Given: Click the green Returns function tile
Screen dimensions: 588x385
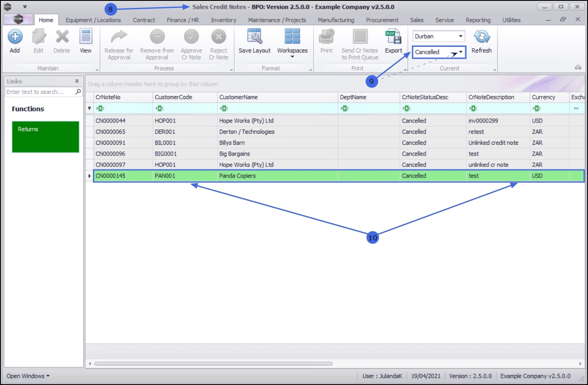Looking at the screenshot, I should tap(46, 137).
